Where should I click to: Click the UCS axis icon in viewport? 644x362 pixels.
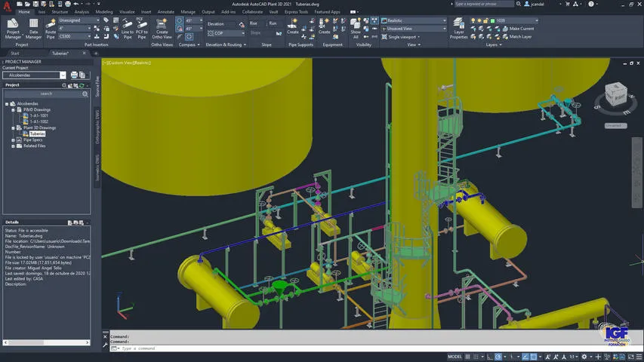point(125,305)
